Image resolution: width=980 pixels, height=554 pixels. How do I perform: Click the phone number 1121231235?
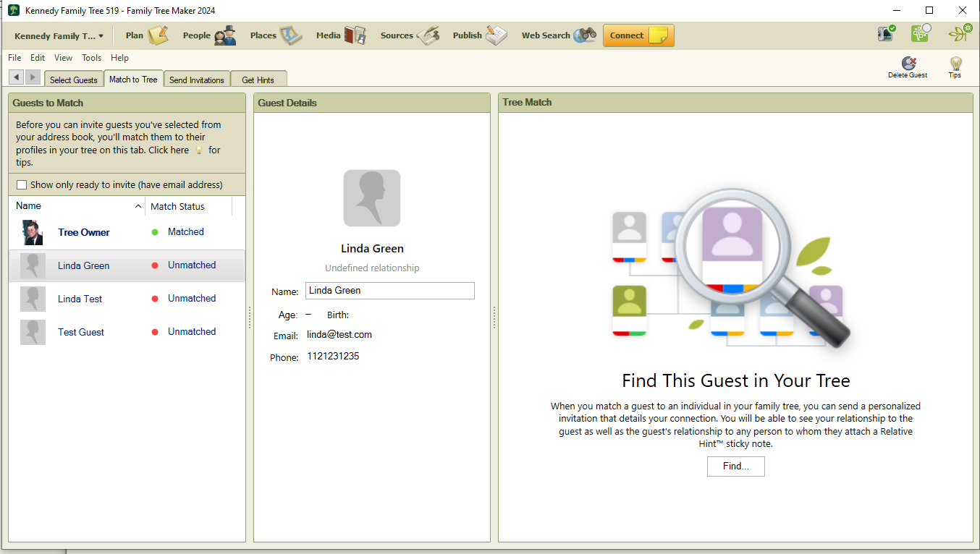pyautogui.click(x=333, y=357)
